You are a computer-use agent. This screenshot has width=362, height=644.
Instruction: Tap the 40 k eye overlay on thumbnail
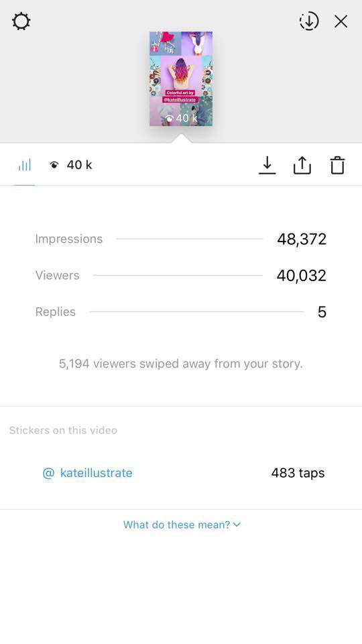click(181, 118)
